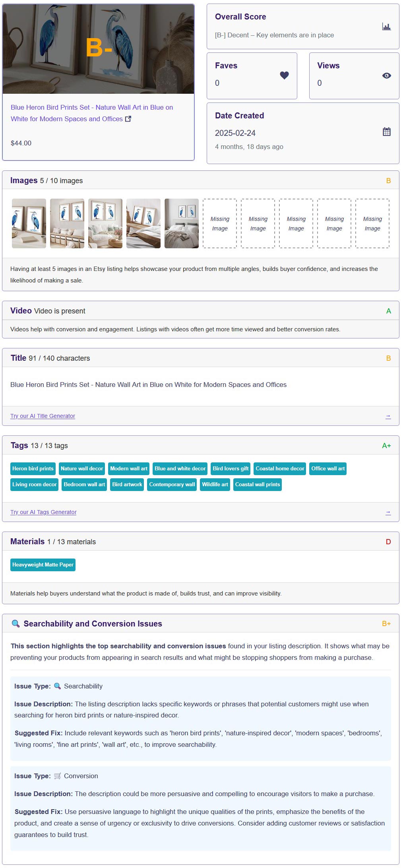Screen dimensions: 405x868
Task: Click the Coastal wall prints tag
Action: pos(258,484)
